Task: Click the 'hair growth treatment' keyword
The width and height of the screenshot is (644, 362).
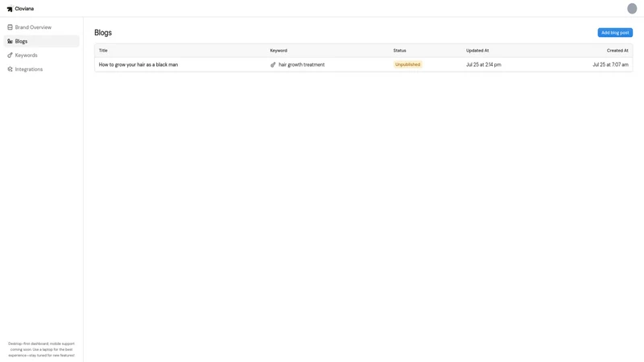Action: pos(301,64)
